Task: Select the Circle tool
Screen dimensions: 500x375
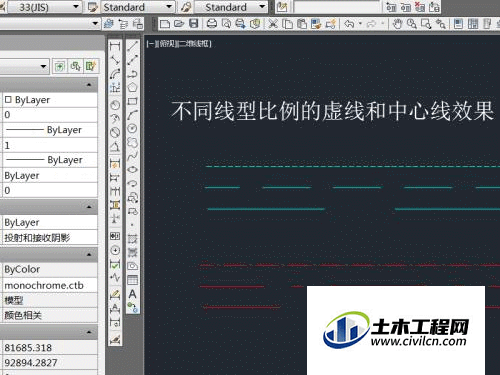Action: coord(133,128)
